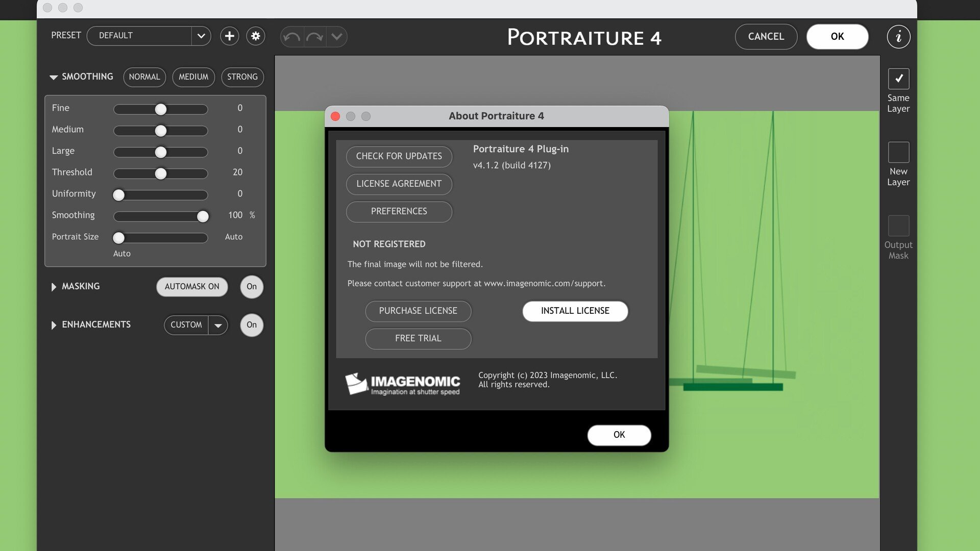Image resolution: width=980 pixels, height=551 pixels.
Task: Expand the MASKING section
Action: pos(54,287)
